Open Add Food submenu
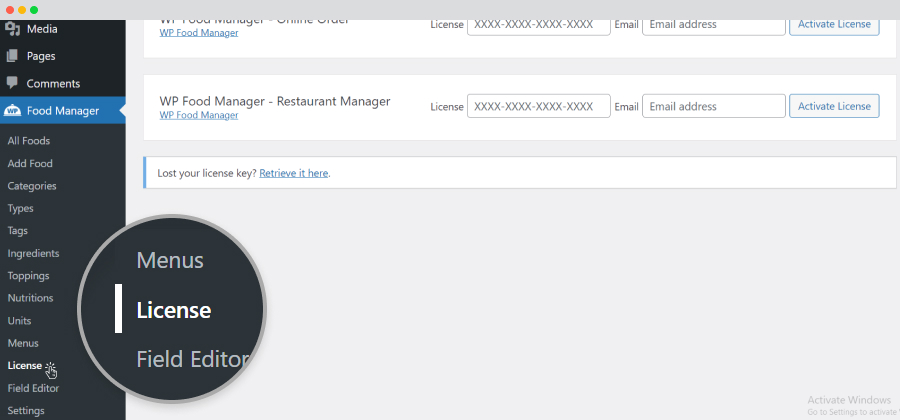Image resolution: width=900 pixels, height=420 pixels. (30, 164)
